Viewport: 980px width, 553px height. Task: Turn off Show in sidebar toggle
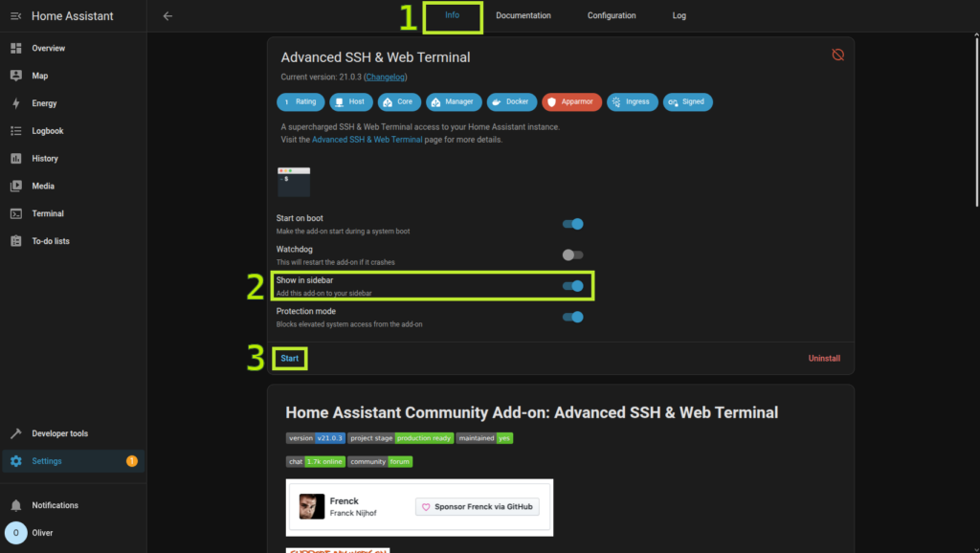point(572,286)
